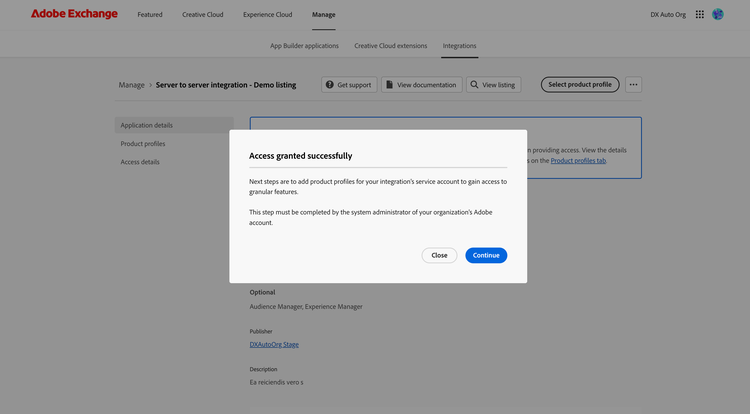Click the 'Optional' heading
Viewport: 750px width, 414px height.
click(x=262, y=292)
